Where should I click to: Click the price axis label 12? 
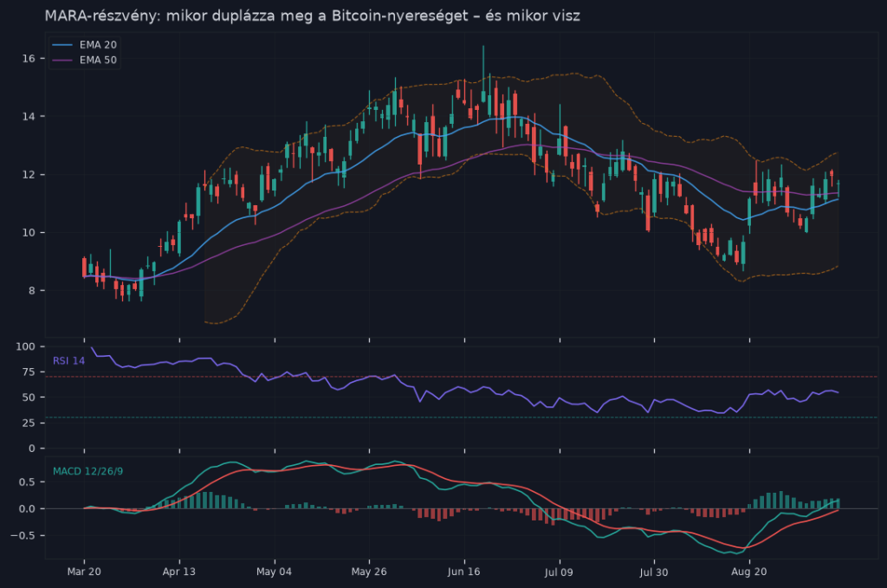point(29,175)
